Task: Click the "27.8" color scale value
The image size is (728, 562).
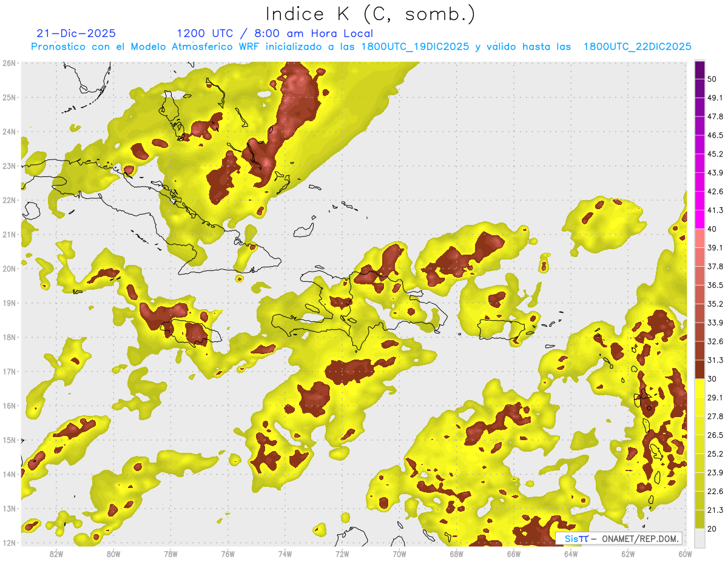Action: click(714, 416)
